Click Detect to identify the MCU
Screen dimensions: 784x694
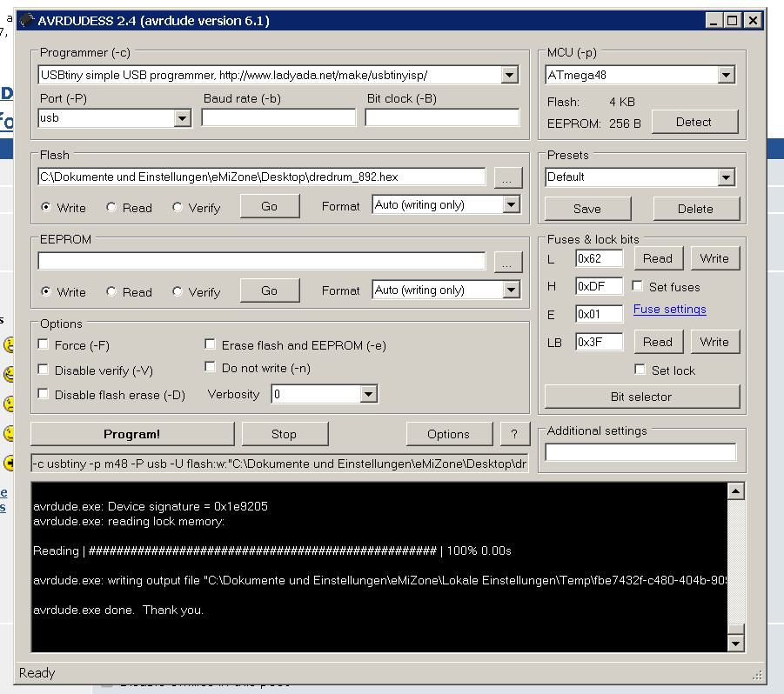point(694,123)
